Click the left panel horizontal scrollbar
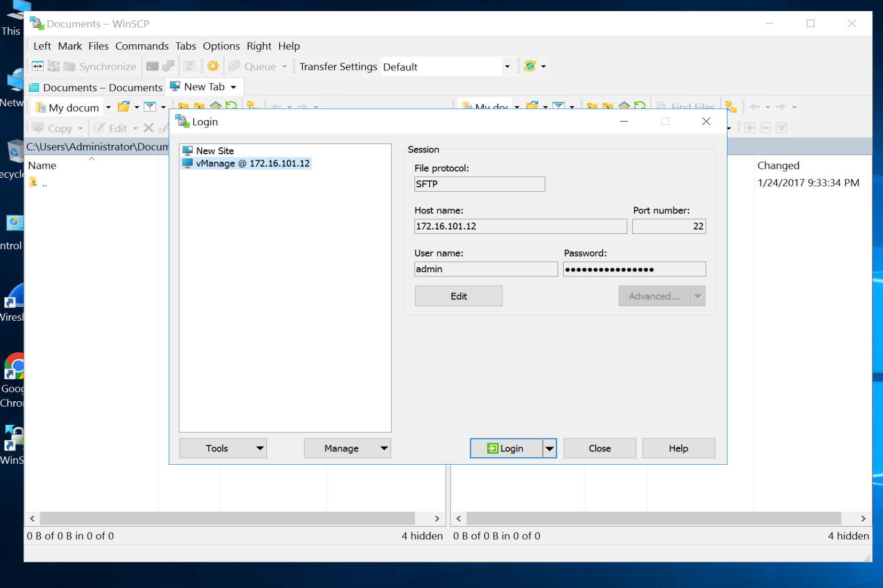Screen dimensions: 883x588 (227, 519)
